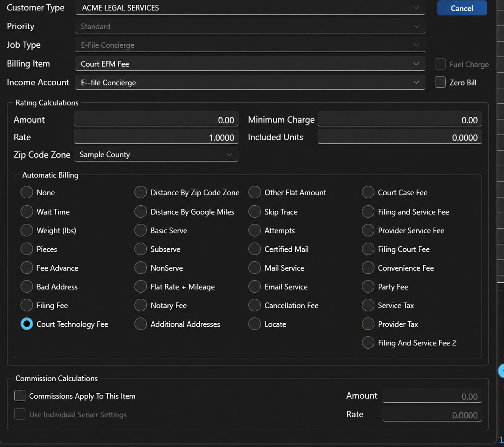Click the Minimum Charge input field

400,120
